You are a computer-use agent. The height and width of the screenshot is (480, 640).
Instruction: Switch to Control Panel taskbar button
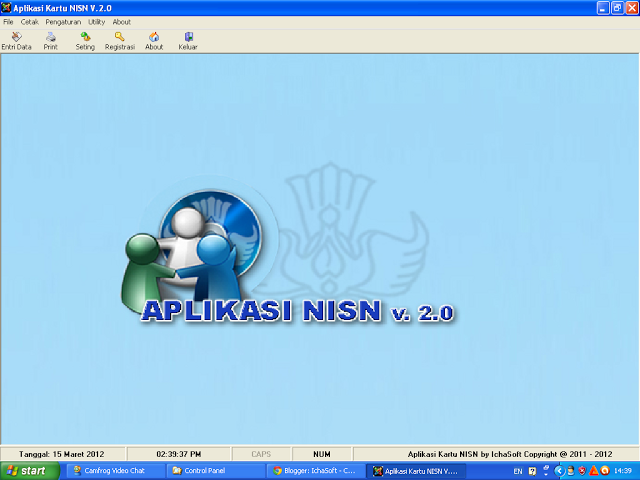tap(216, 471)
